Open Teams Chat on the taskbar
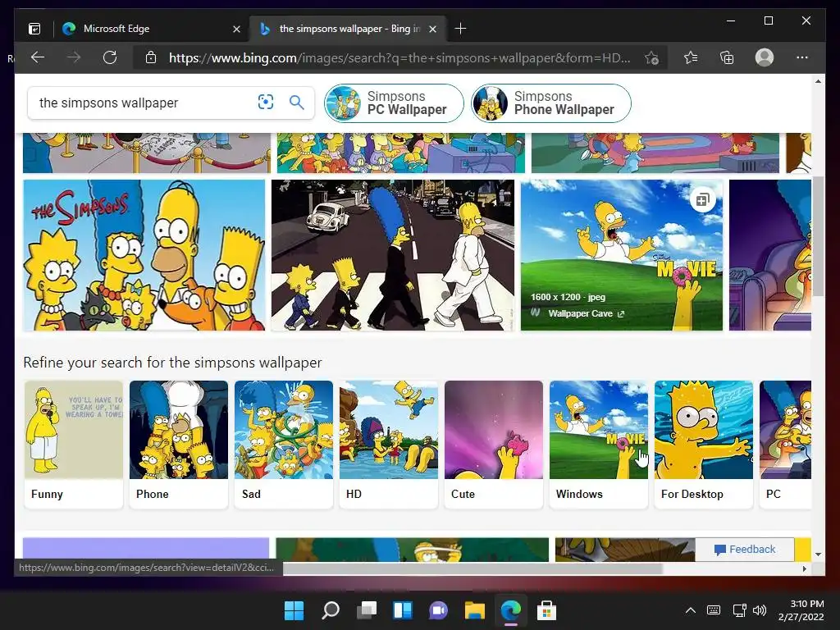The width and height of the screenshot is (840, 630). click(x=438, y=610)
